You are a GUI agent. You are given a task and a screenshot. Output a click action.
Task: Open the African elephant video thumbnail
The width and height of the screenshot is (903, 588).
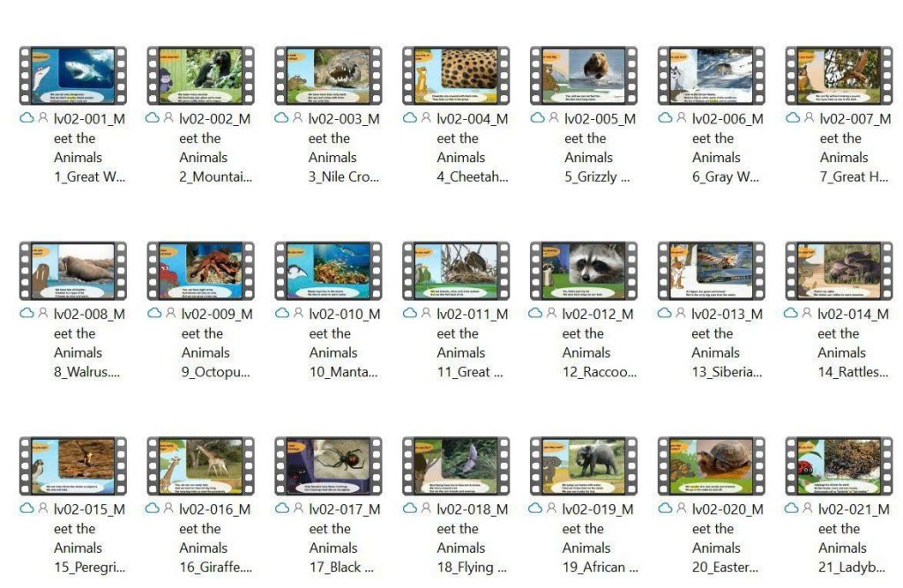(584, 466)
